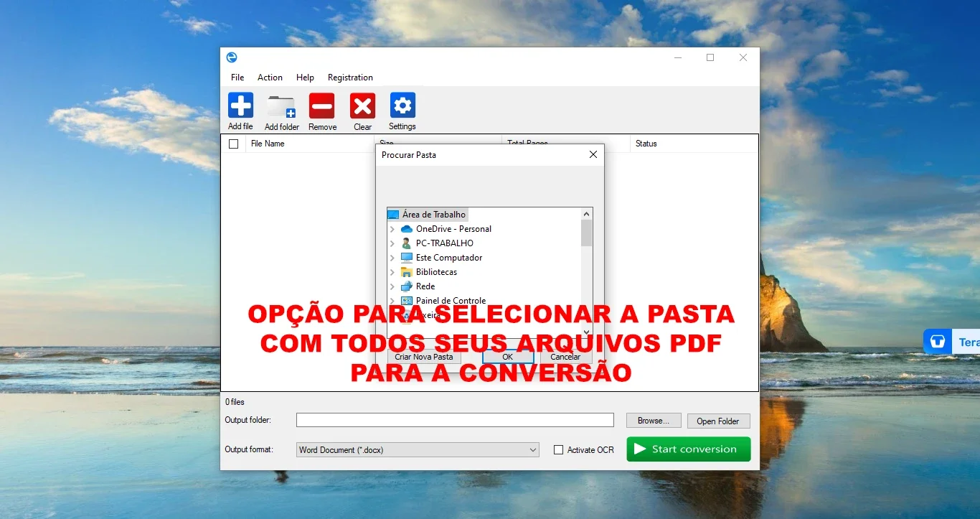Screen dimensions: 980x519
Task: Select the Este Computador monitor icon
Action: pyautogui.click(x=407, y=258)
